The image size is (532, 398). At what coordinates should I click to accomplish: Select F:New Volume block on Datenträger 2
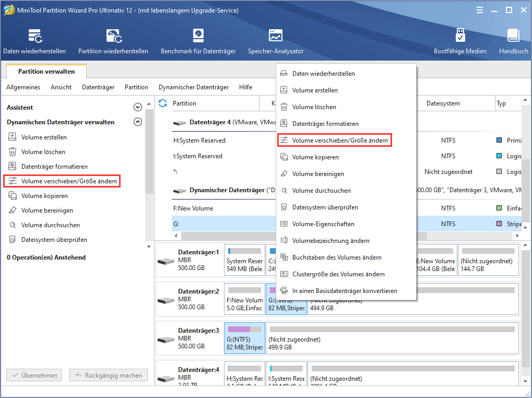245,299
